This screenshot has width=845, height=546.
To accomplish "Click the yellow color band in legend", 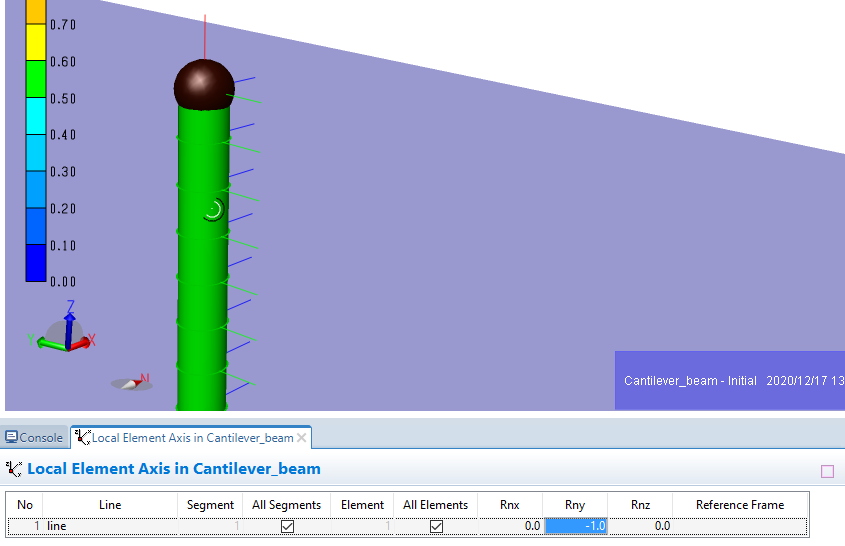I will click(x=36, y=42).
